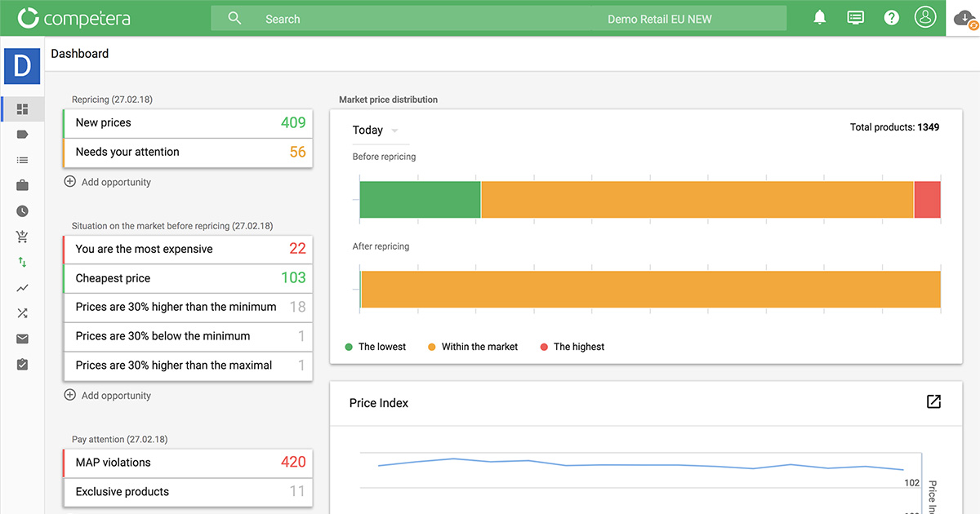
Task: Click the crossing arrows sidebar icon
Action: [22, 312]
